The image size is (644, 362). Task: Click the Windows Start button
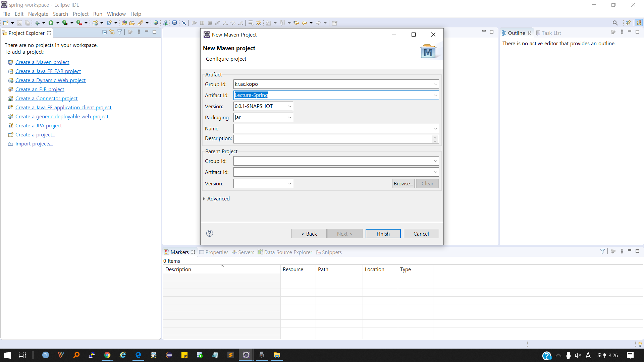pyautogui.click(x=7, y=355)
